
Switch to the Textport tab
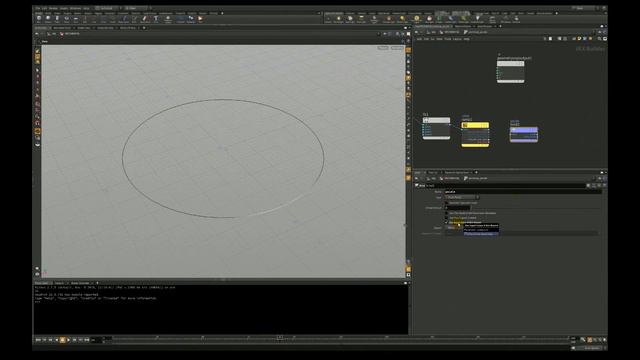pyautogui.click(x=59, y=283)
